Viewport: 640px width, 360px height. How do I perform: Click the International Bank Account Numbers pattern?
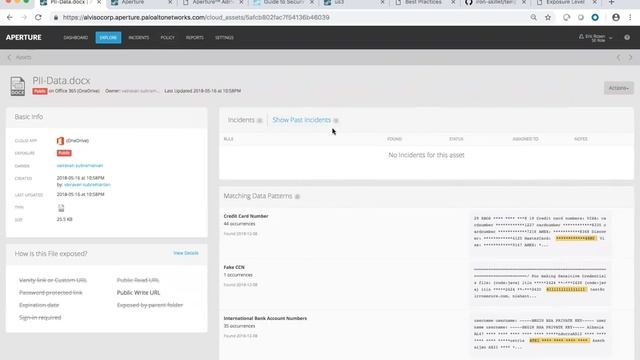[265, 318]
